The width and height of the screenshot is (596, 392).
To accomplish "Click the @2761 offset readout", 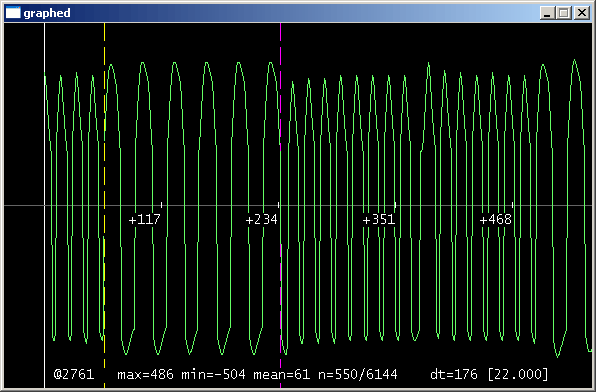I will point(74,375).
